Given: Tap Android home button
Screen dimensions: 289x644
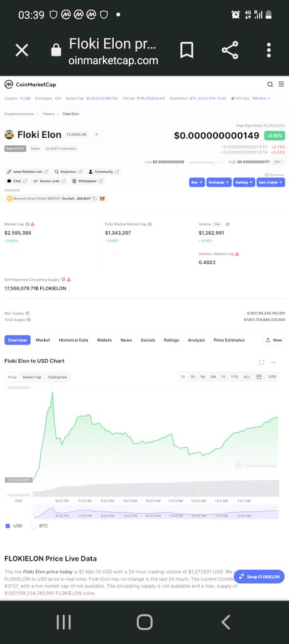Looking at the screenshot, I should click(x=144, y=622).
